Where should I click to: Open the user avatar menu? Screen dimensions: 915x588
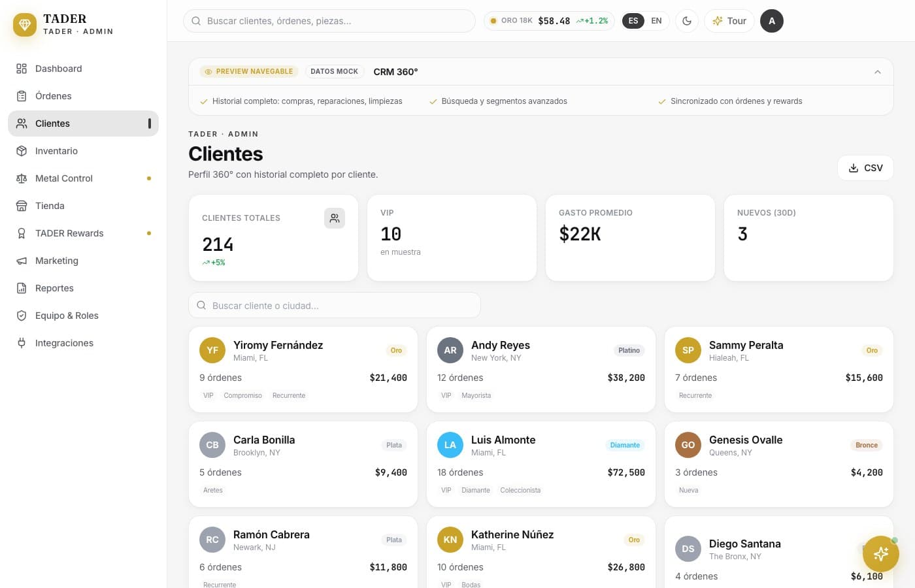point(772,21)
